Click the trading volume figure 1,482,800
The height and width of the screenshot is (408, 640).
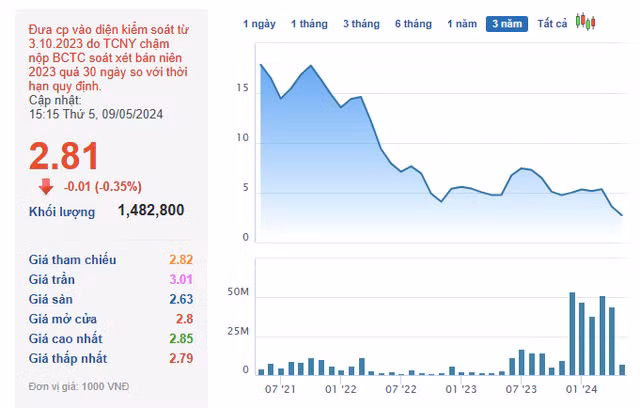click(x=150, y=211)
